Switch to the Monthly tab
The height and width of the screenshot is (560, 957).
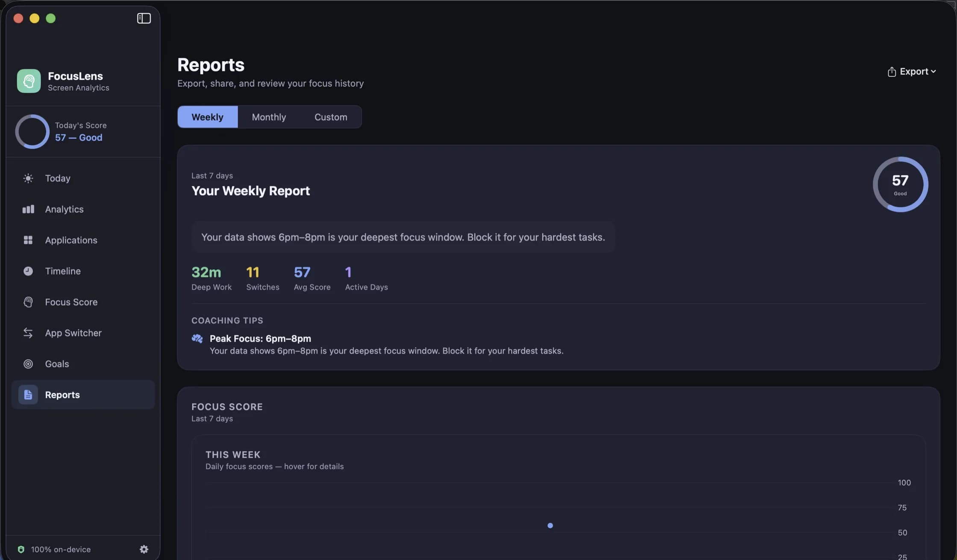pos(269,117)
